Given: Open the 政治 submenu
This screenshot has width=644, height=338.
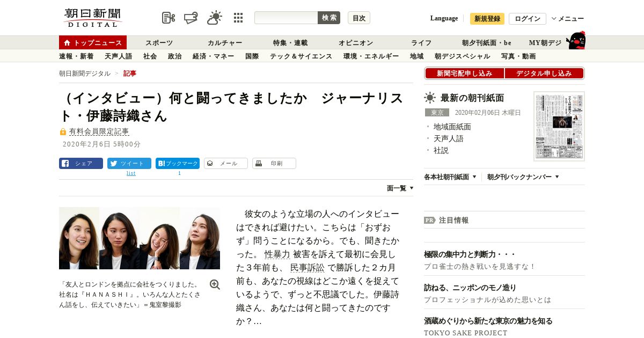Looking at the screenshot, I should [x=174, y=56].
